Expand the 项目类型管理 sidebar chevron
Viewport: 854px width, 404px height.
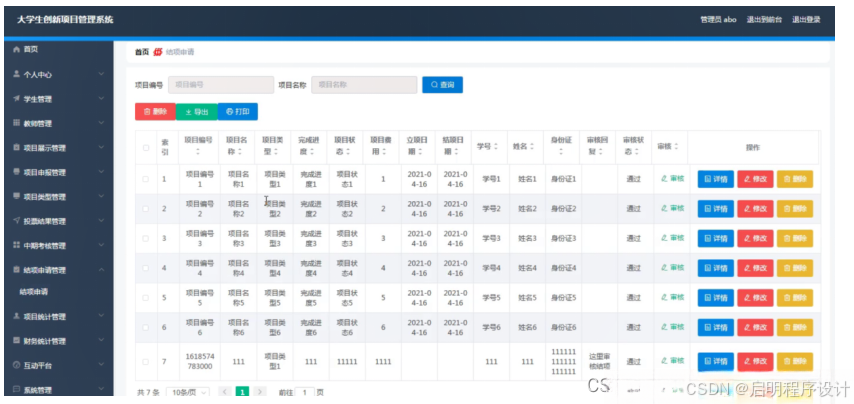tap(101, 196)
